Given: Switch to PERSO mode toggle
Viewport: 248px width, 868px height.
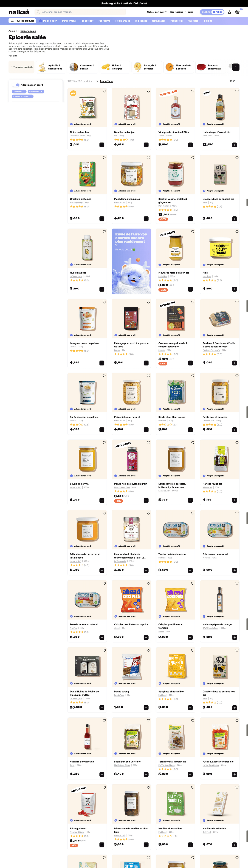Looking at the screenshot, I should (218, 12).
